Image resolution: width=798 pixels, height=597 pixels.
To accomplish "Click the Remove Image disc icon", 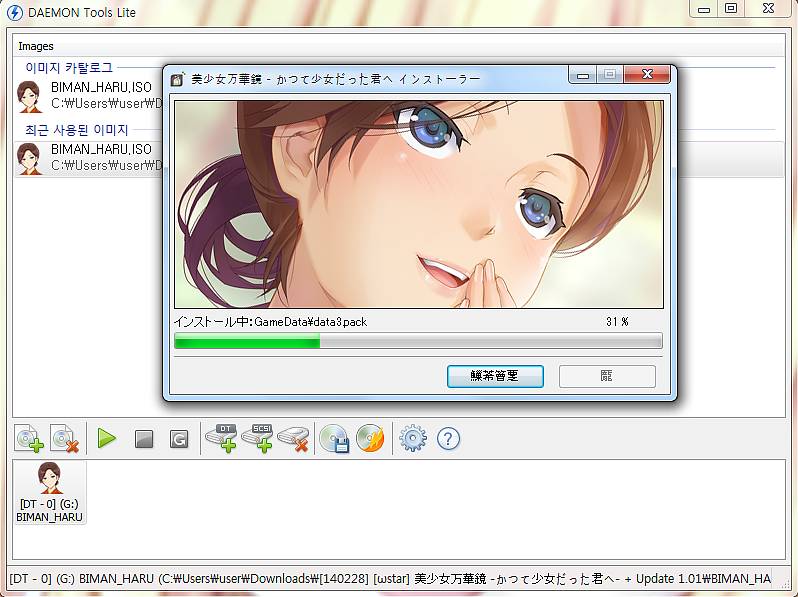I will pos(65,438).
